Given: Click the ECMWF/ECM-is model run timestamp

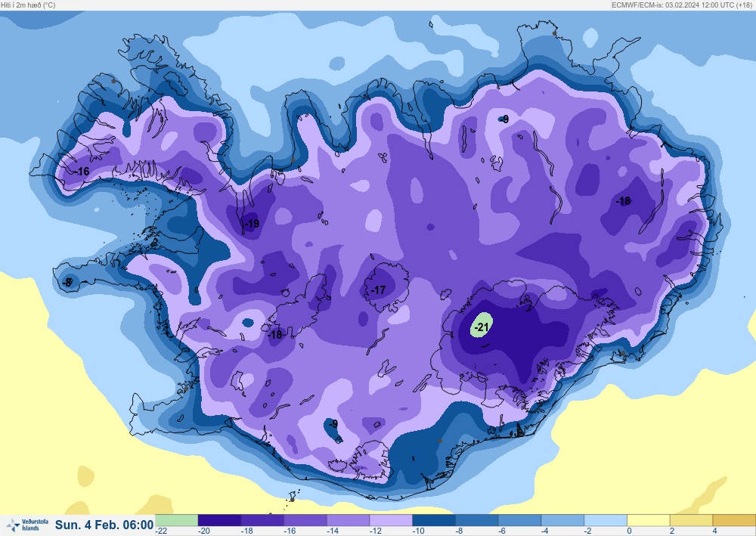Looking at the screenshot, I should tap(682, 5).
